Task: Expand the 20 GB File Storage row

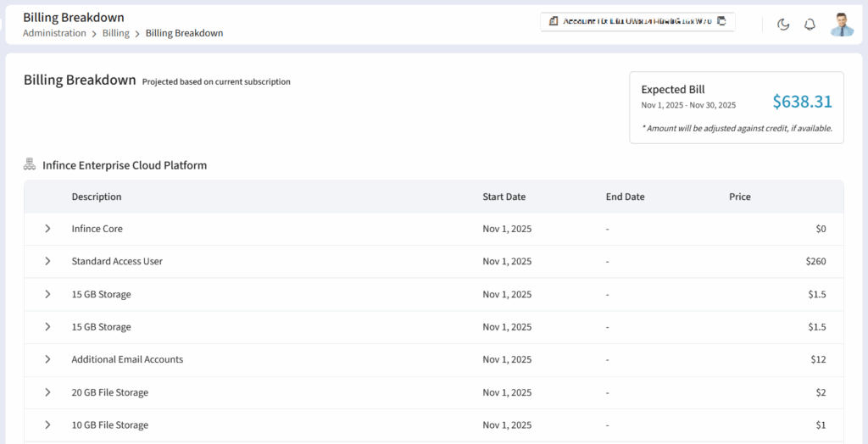Action: click(47, 392)
